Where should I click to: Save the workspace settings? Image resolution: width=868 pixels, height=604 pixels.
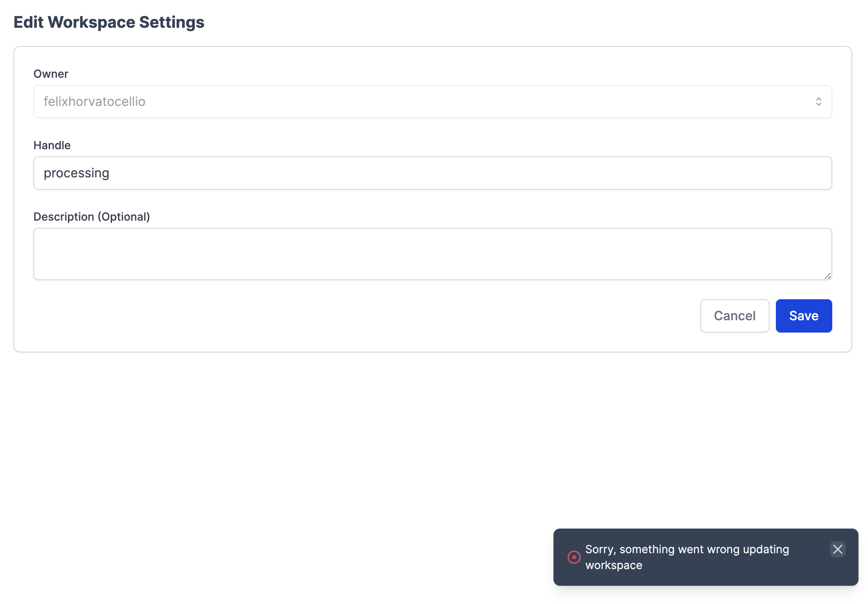pyautogui.click(x=804, y=315)
